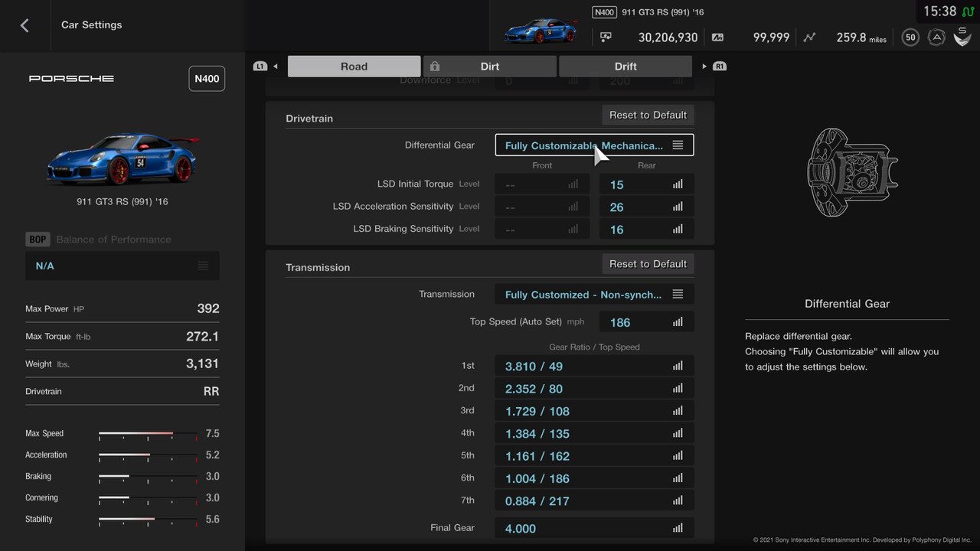Viewport: 980px width, 551px height.
Task: Click the N400 badge in the top bar
Action: coord(605,12)
